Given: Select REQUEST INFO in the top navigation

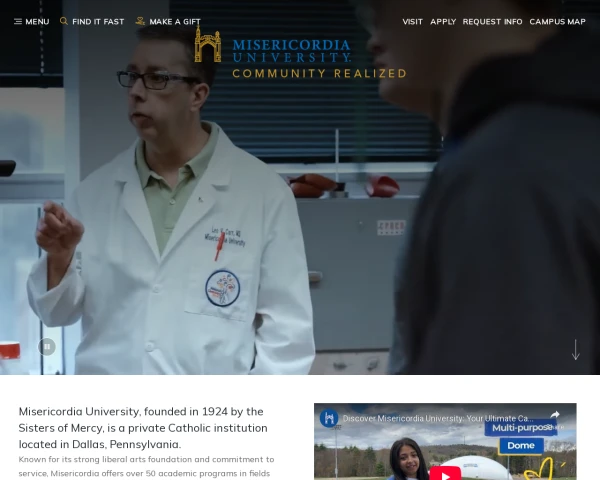Looking at the screenshot, I should (492, 22).
